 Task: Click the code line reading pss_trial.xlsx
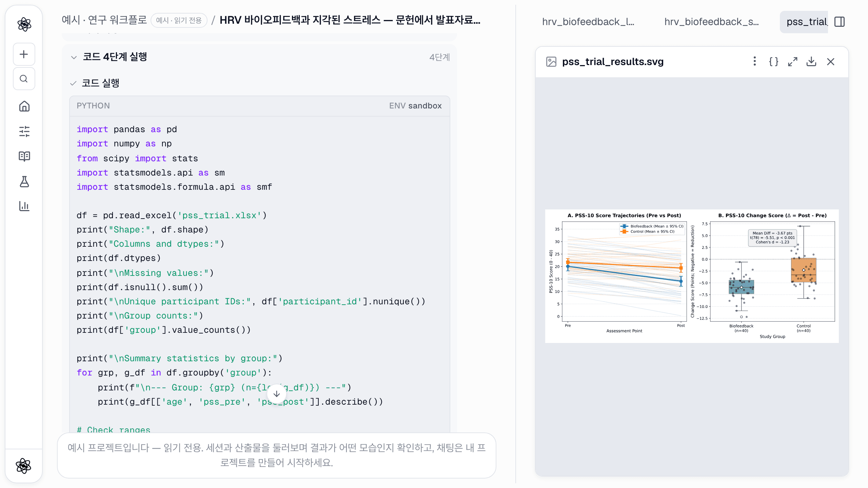coord(172,216)
